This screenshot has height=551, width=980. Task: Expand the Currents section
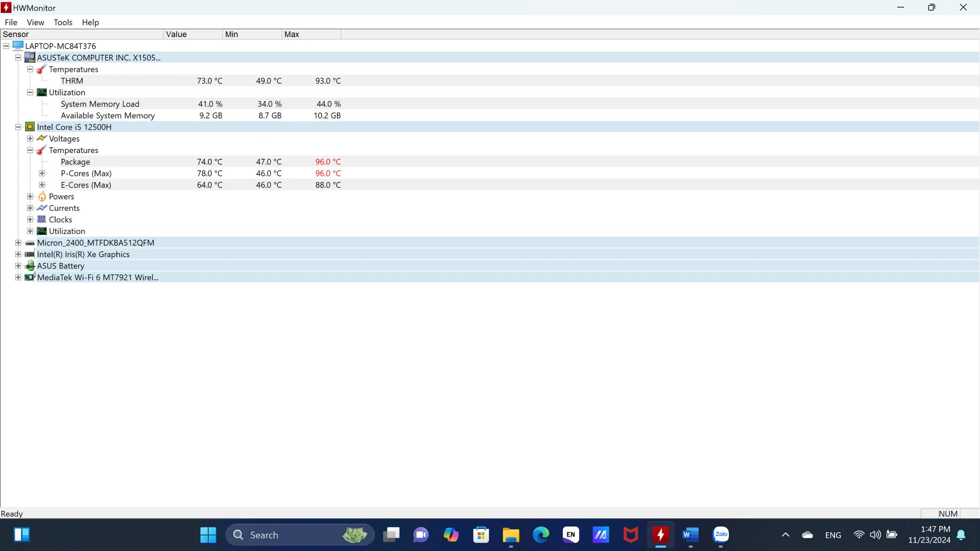(x=30, y=208)
